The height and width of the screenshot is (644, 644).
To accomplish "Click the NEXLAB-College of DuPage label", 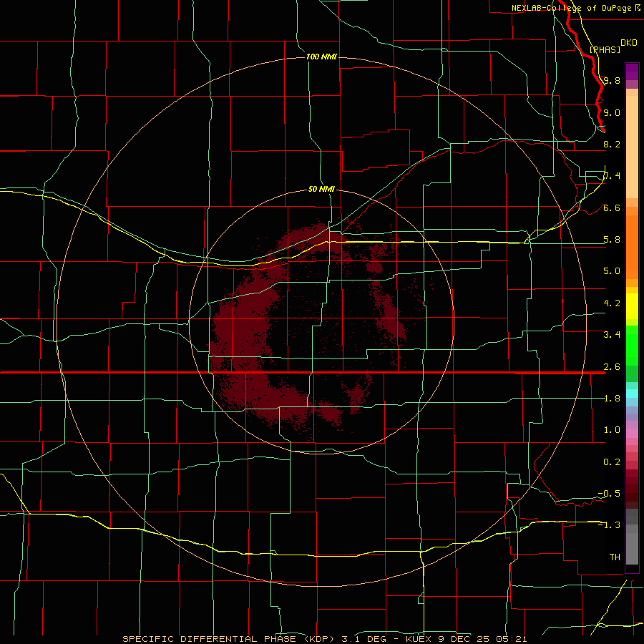I will point(571,8).
